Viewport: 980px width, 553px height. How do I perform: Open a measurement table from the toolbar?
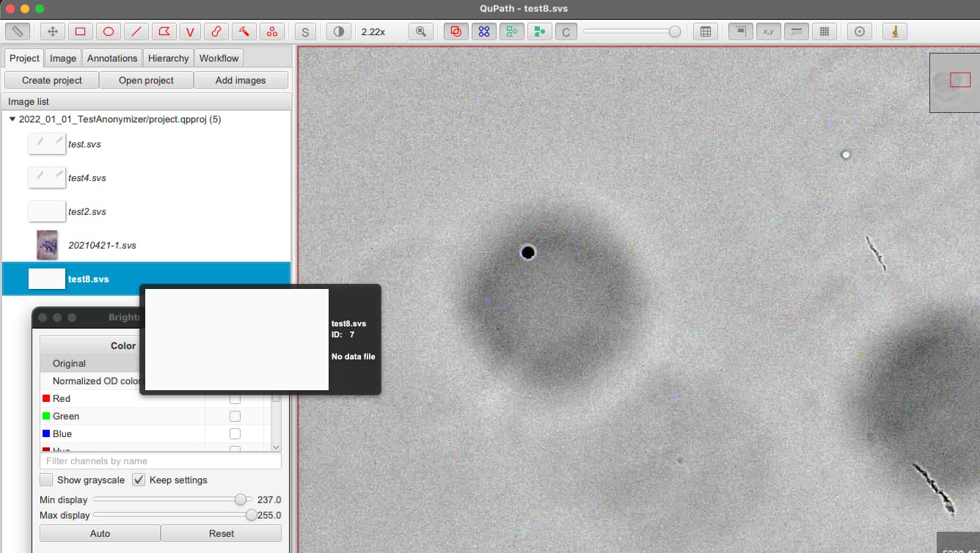[x=706, y=32]
